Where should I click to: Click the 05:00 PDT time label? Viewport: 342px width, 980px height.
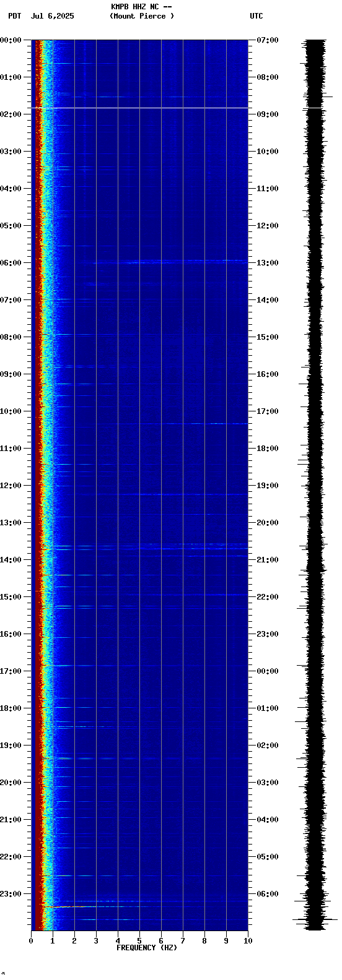coord(11,226)
